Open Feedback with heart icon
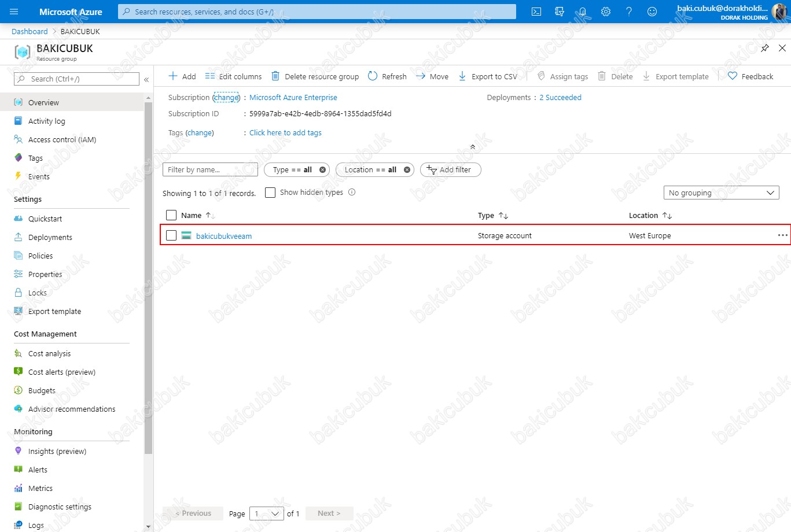791x532 pixels. pos(750,76)
